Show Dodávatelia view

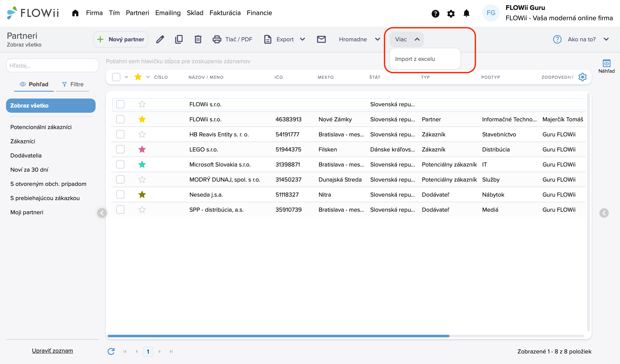tap(26, 156)
